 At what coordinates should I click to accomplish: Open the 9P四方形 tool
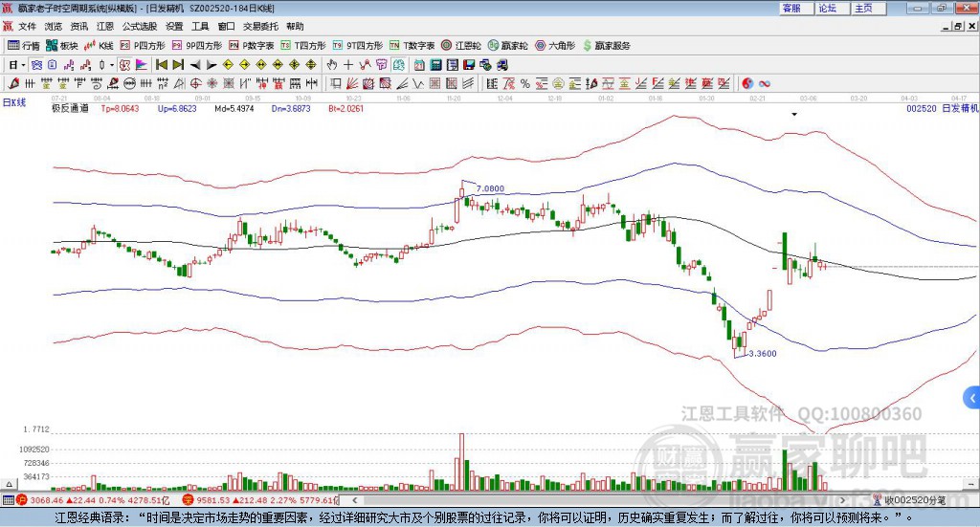197,46
